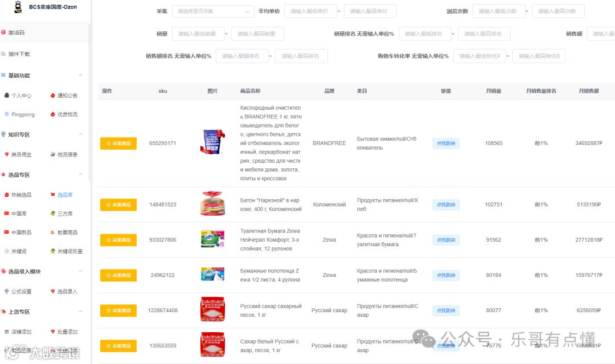Screen dimensions: 615x364
Task: Click the shop icon beside 店铺添加
Action: (7, 332)
